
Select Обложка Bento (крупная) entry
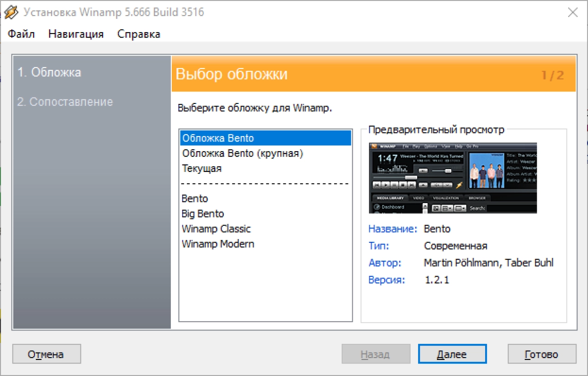[266, 153]
